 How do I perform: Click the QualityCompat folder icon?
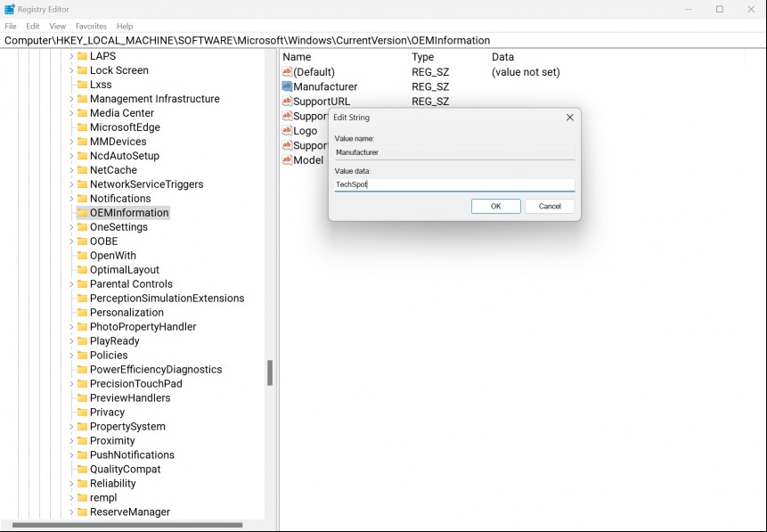point(82,469)
